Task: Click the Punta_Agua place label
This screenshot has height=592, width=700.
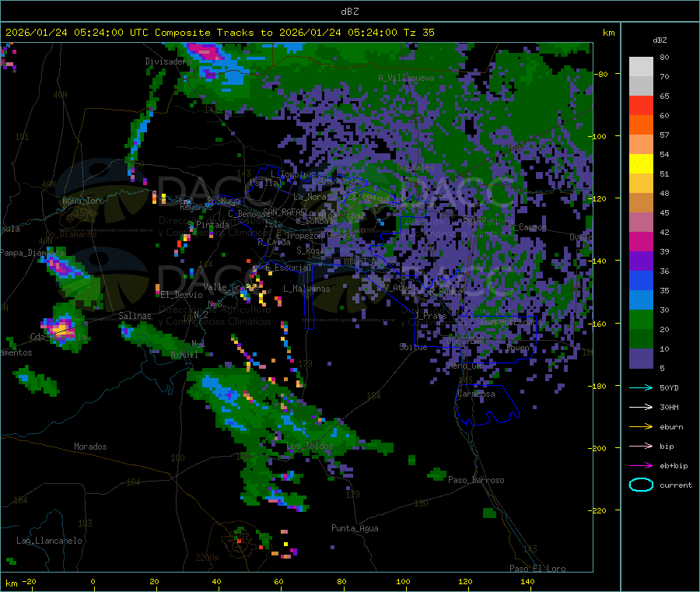Action: (355, 528)
